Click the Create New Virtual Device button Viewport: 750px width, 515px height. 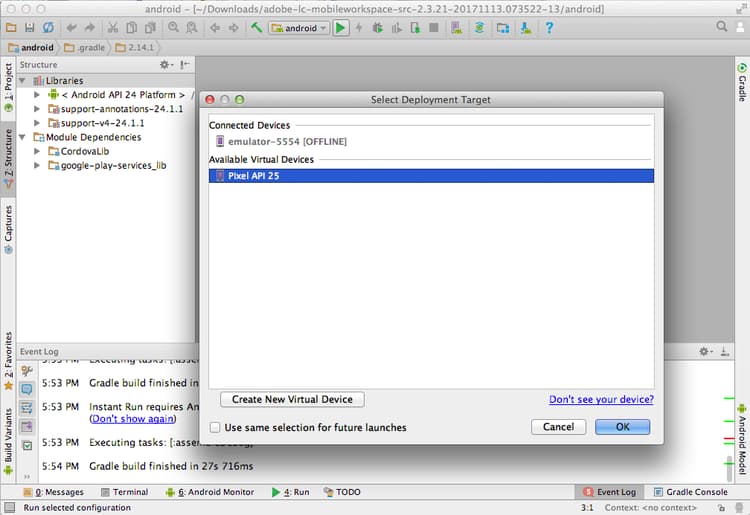pyautogui.click(x=292, y=399)
